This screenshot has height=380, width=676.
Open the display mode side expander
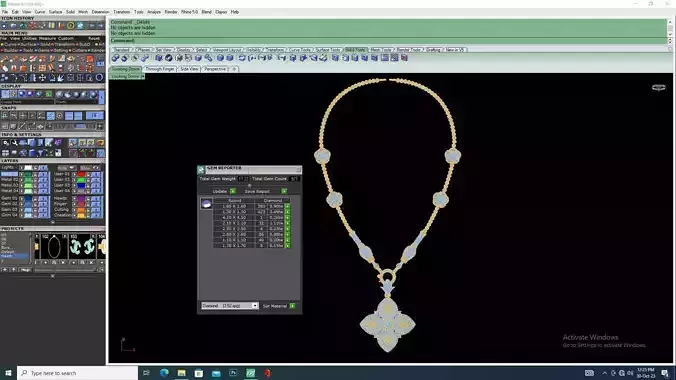102,97
